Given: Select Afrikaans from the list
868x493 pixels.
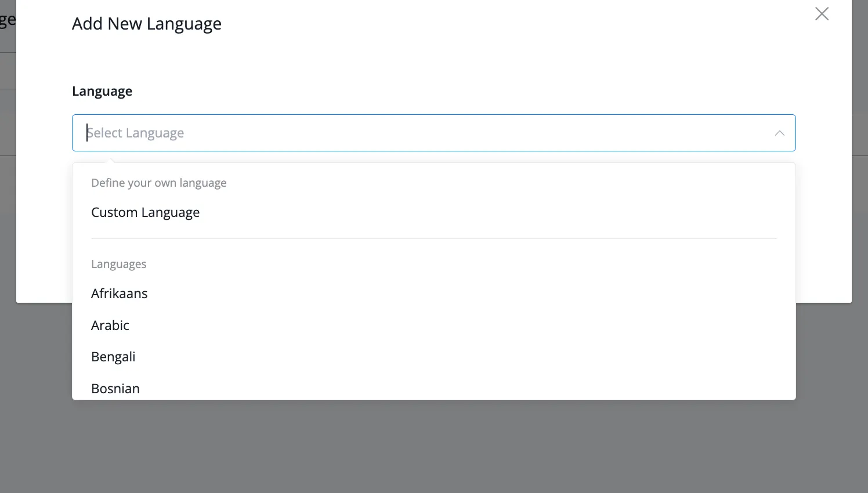Looking at the screenshot, I should point(433,293).
